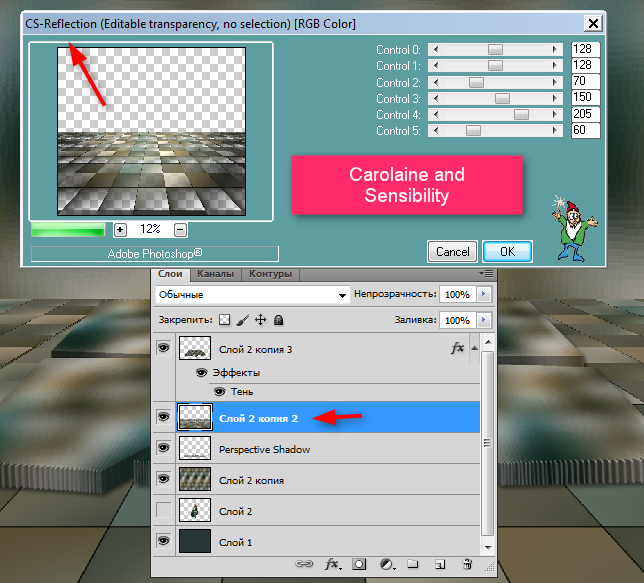Toggle visibility of Тень effect
This screenshot has width=644, height=583.
(219, 392)
